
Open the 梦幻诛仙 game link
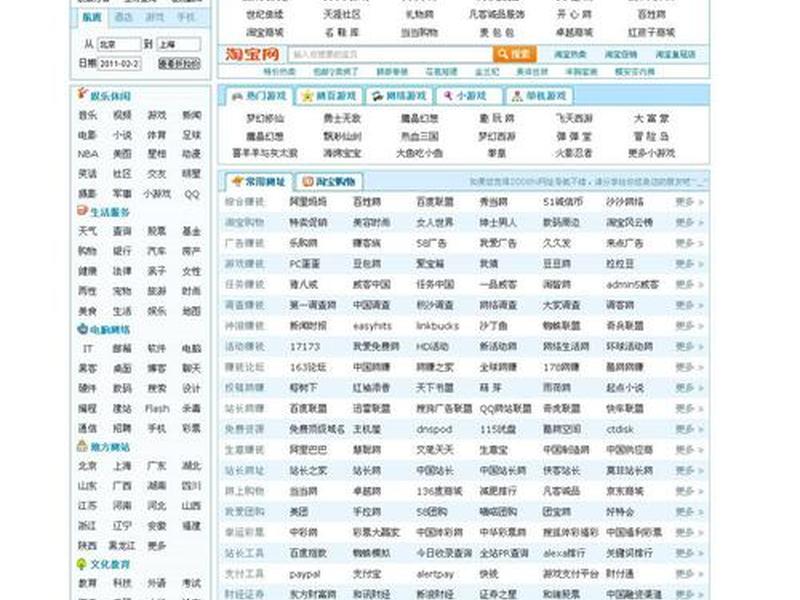click(265, 118)
